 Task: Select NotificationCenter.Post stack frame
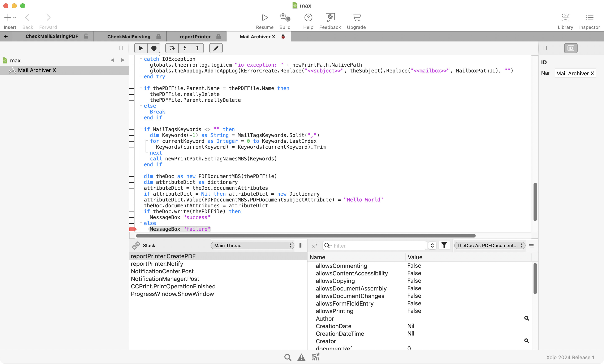click(x=218, y=271)
